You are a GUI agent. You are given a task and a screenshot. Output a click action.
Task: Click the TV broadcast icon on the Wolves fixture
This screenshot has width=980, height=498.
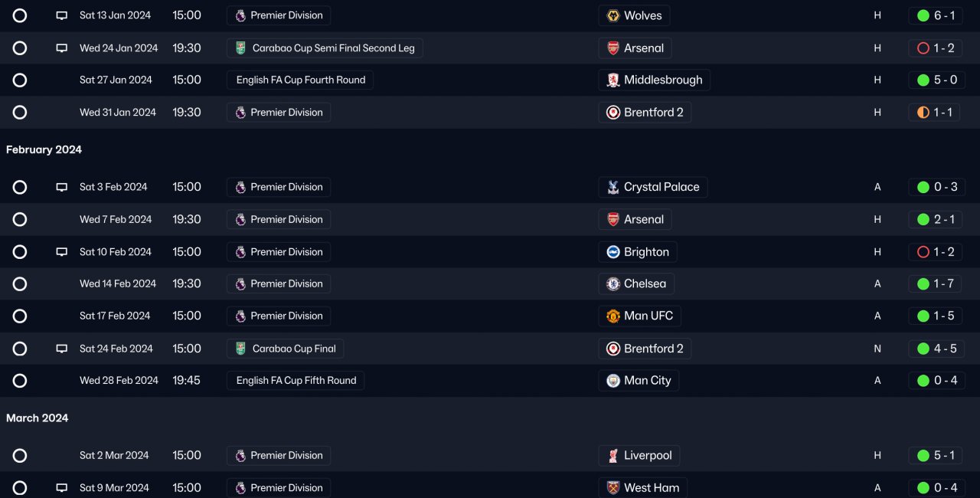tap(62, 15)
